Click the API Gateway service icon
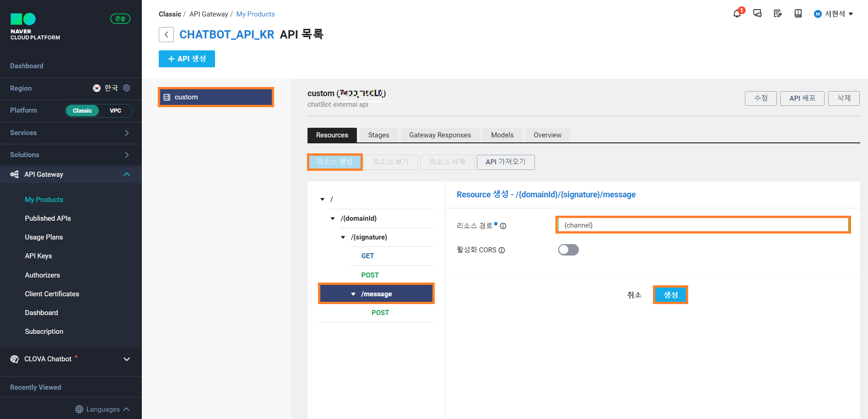868x419 pixels. tap(15, 174)
